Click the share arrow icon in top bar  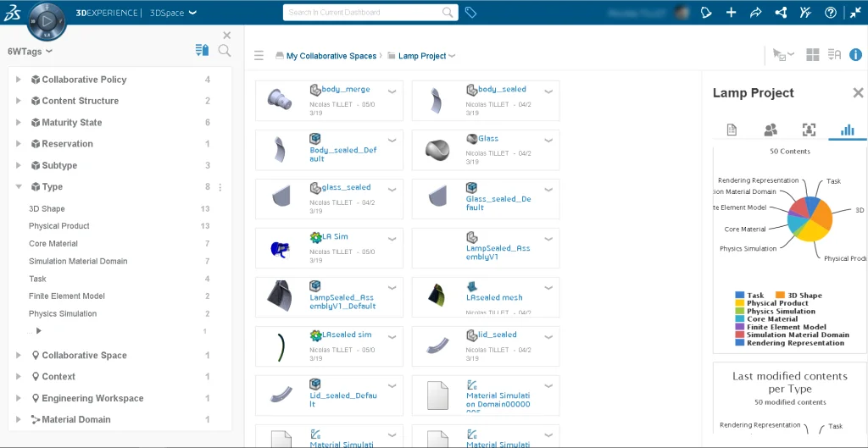(x=756, y=13)
